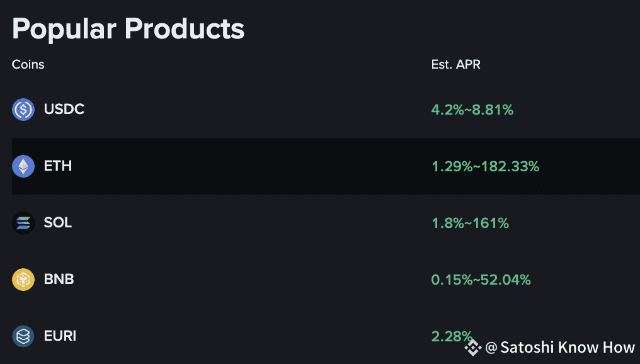Click the Solana coin icon

[x=23, y=223]
